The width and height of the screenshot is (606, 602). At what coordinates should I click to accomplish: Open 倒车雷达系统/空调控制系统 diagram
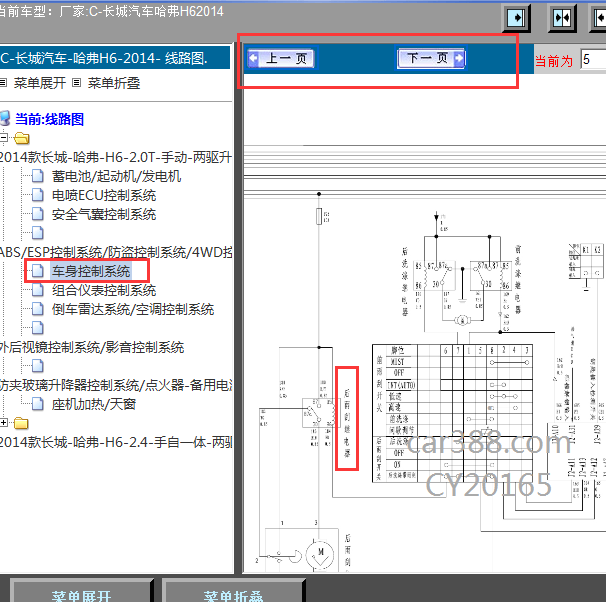pos(133,309)
